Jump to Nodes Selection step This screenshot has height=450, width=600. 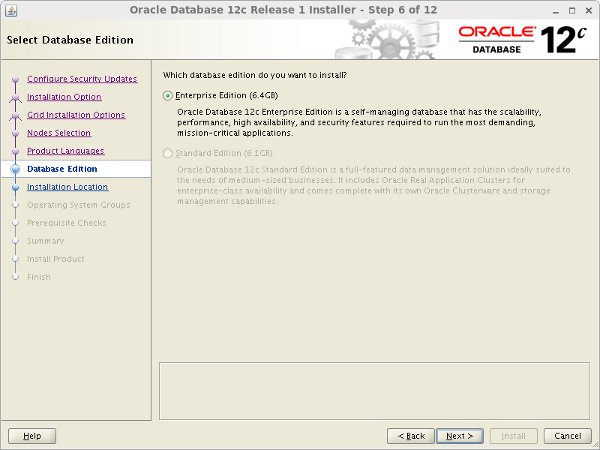pyautogui.click(x=59, y=133)
